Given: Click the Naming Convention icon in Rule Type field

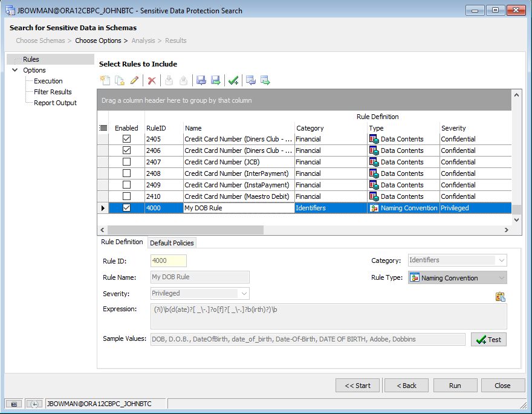Looking at the screenshot, I should pos(415,277).
